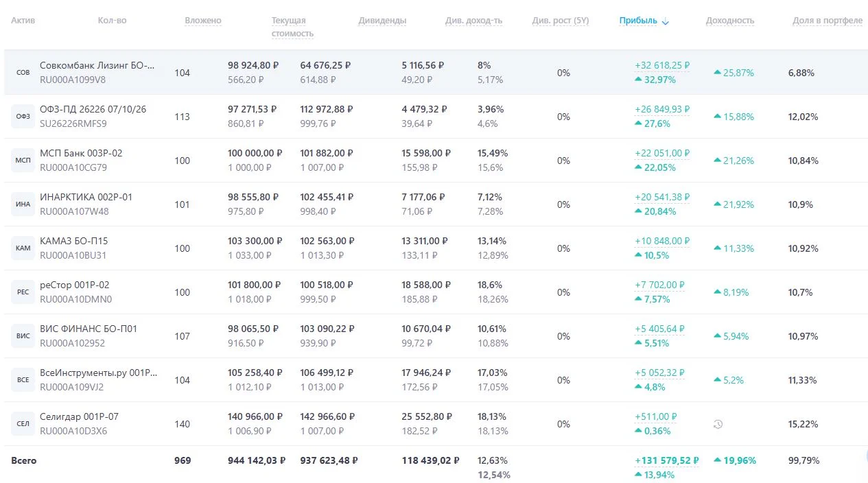Sort by Див. рост (5Y) header
The image size is (868, 483).
pyautogui.click(x=561, y=21)
